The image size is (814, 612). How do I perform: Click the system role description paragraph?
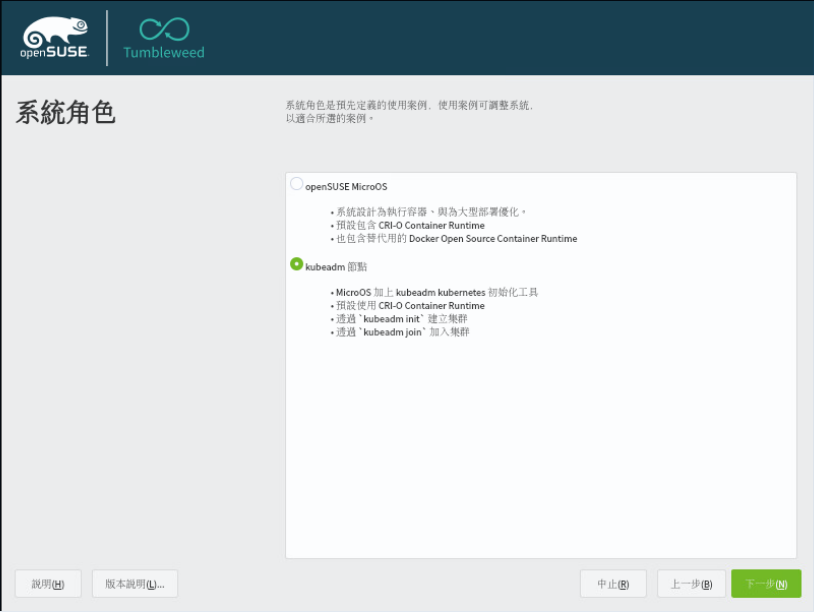[x=409, y=112]
